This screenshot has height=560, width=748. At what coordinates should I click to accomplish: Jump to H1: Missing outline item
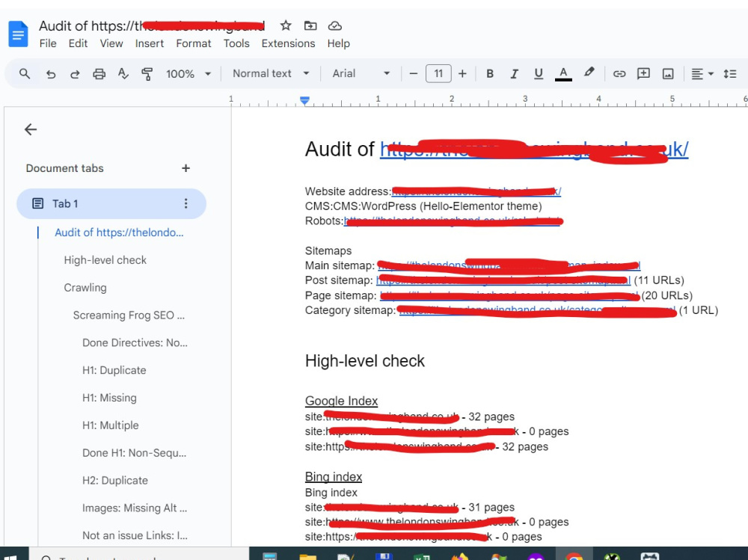tap(109, 398)
